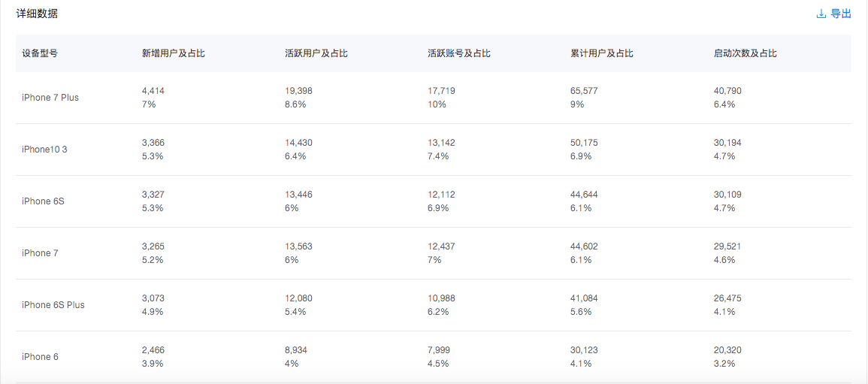
Task: Click the 设备型号 column header
Action: (x=40, y=53)
